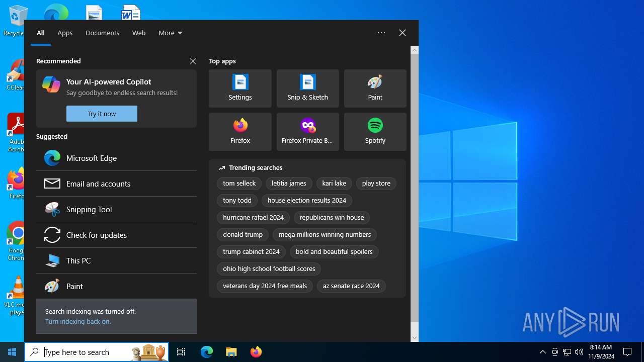The image size is (644, 362).
Task: Click the Copilot logo in Recommended
Action: [51, 84]
